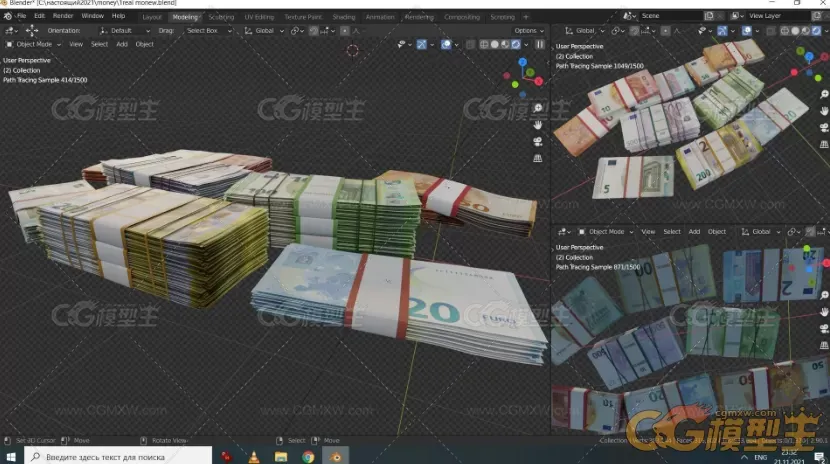Click the hand pan icon in main viewport
This screenshot has height=464, width=830.
[538, 125]
